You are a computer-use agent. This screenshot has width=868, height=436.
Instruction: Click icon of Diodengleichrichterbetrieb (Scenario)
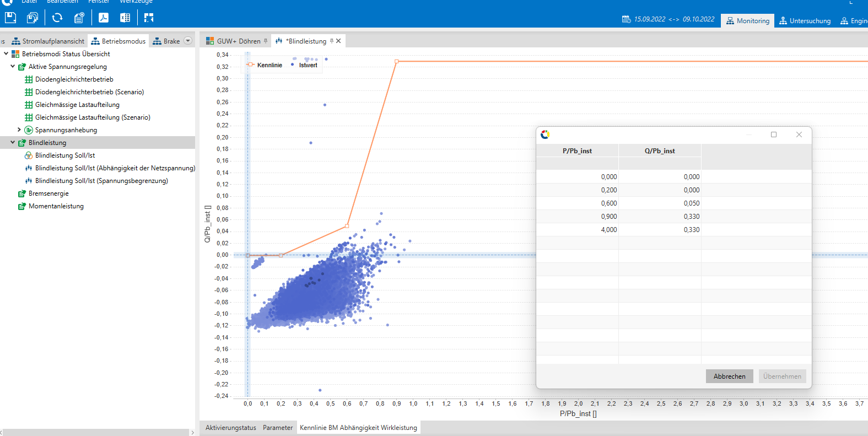(x=29, y=92)
